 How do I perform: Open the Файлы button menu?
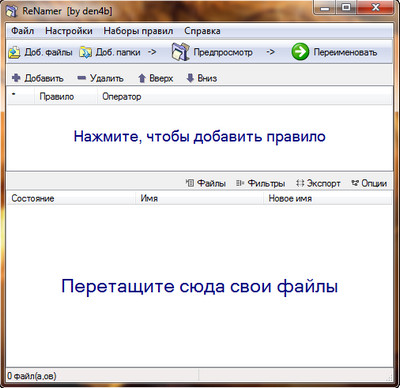click(x=206, y=183)
